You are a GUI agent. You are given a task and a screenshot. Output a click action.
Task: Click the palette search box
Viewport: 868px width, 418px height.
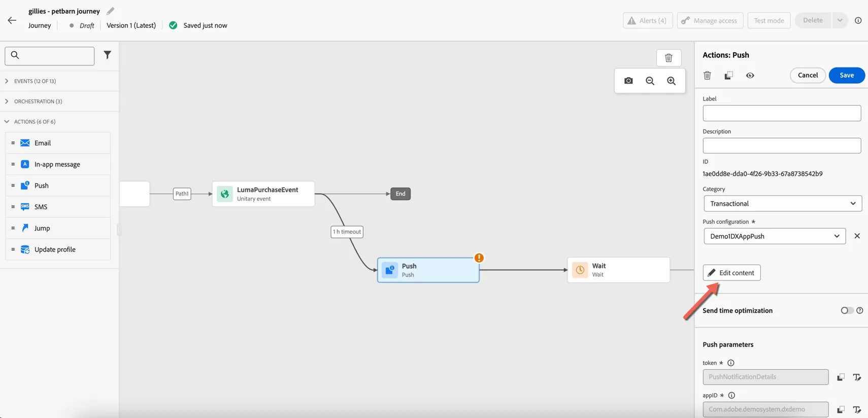(x=50, y=56)
